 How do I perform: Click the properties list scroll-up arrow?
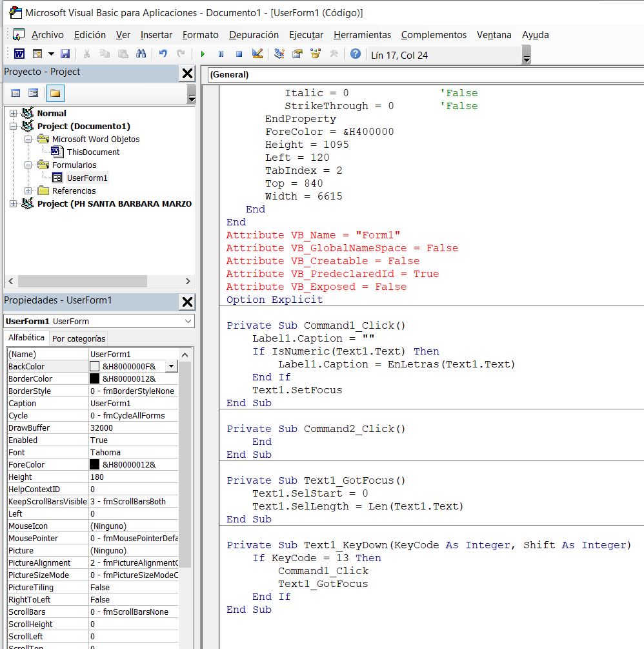pyautogui.click(x=185, y=355)
